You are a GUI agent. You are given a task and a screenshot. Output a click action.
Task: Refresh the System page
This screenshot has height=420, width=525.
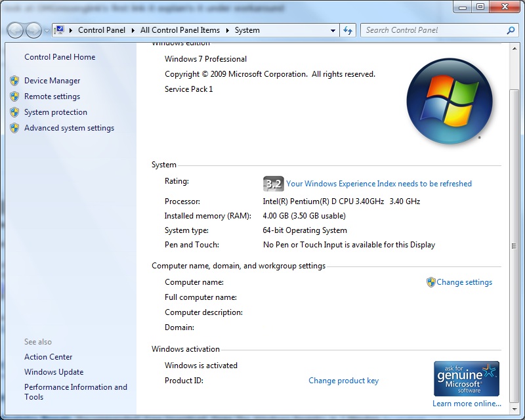pyautogui.click(x=348, y=30)
